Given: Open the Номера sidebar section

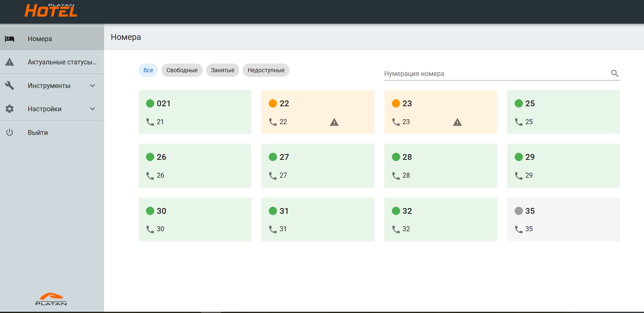Looking at the screenshot, I should tap(52, 39).
